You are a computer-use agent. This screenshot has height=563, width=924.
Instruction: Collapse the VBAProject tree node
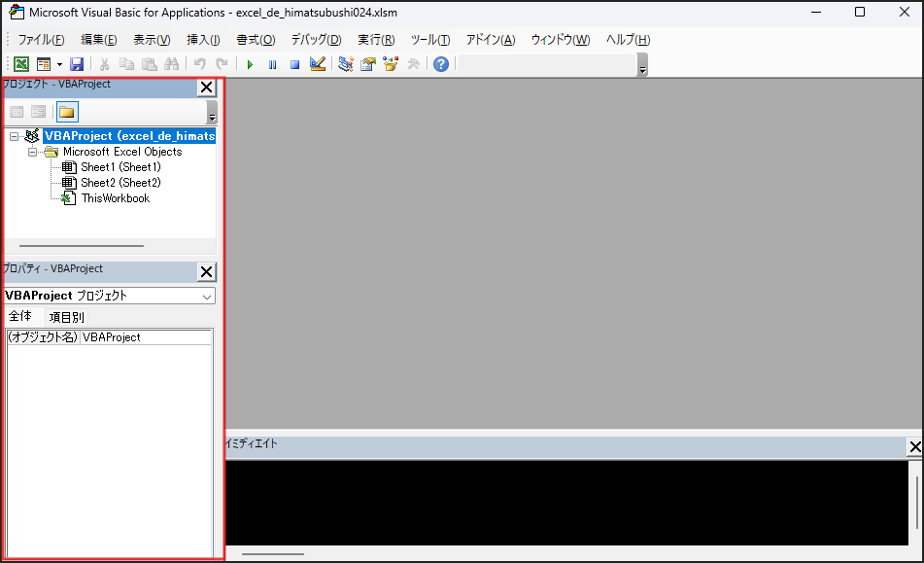[x=15, y=136]
